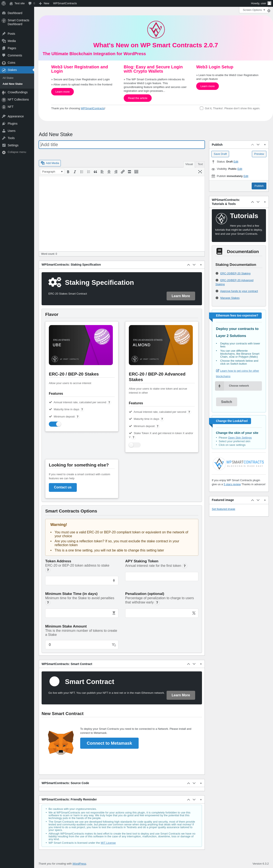
Task: Open the ERC-20/BEP-20 Staking documentation link
Action: tap(235, 274)
